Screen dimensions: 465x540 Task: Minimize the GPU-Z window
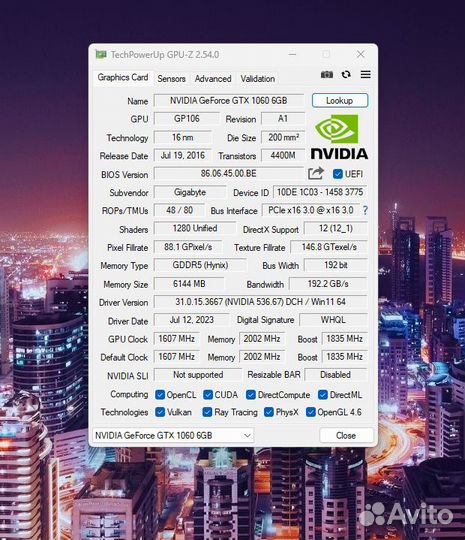[x=292, y=54]
